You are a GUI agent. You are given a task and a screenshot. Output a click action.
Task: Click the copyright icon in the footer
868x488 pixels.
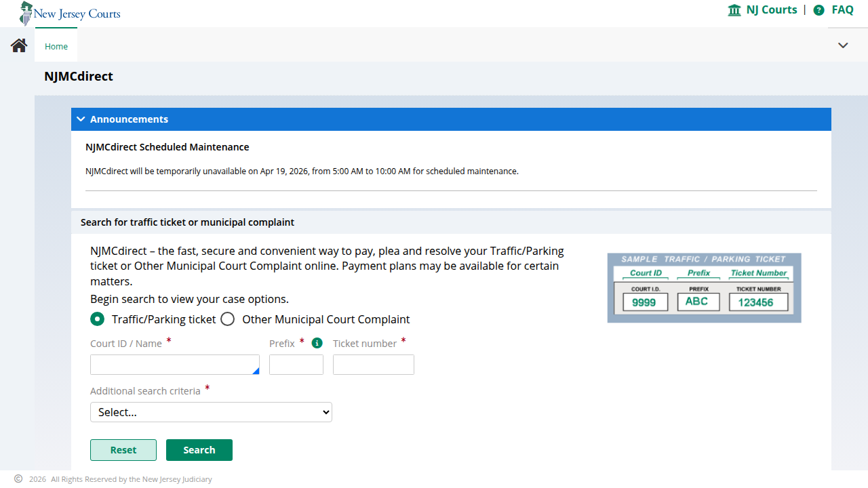(x=18, y=479)
